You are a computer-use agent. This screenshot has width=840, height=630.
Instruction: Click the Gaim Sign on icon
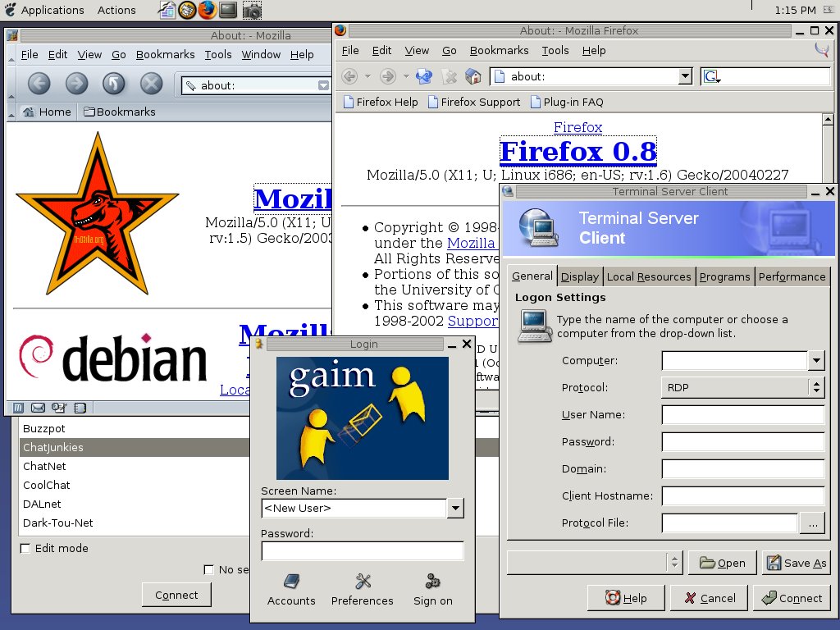[x=432, y=590]
